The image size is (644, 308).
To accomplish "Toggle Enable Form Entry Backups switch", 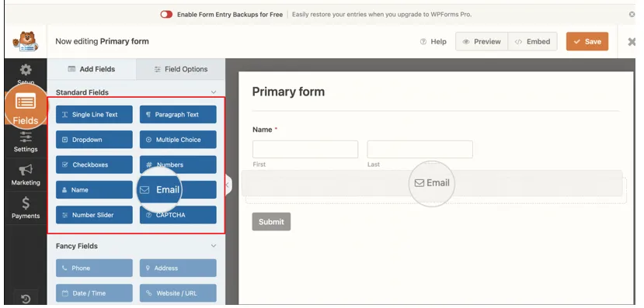I will click(166, 15).
